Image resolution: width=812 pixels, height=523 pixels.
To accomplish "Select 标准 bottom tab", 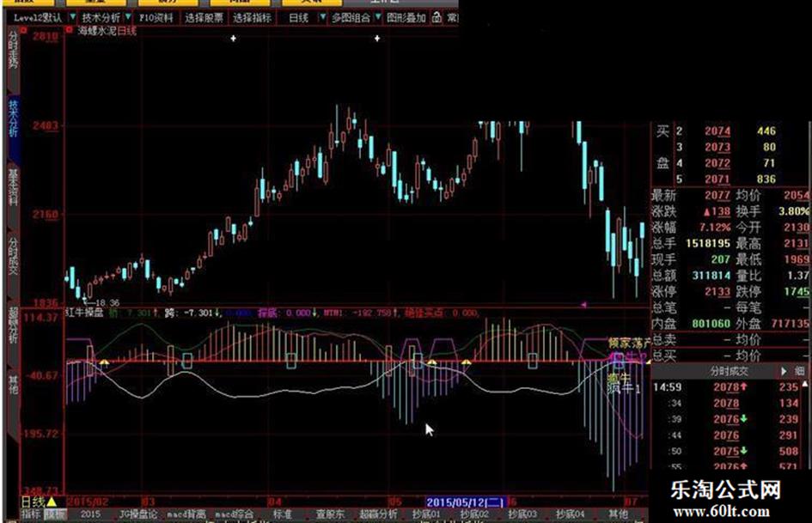I will (x=282, y=514).
